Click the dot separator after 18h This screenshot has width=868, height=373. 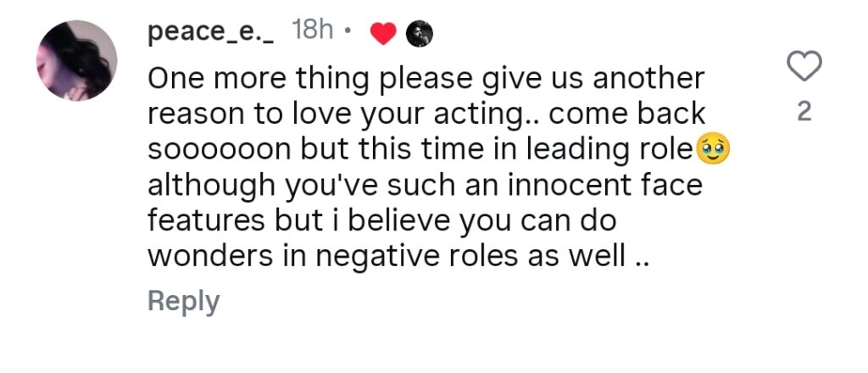[348, 33]
